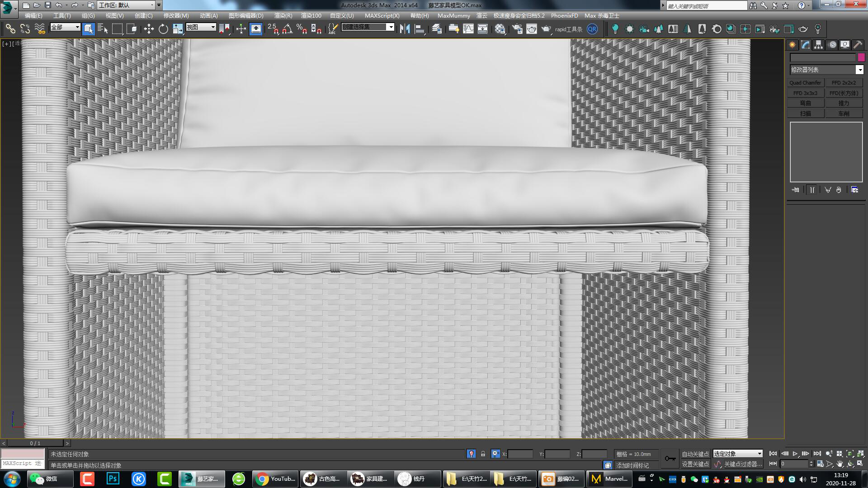Open the 修改器(M) menu

click(176, 15)
